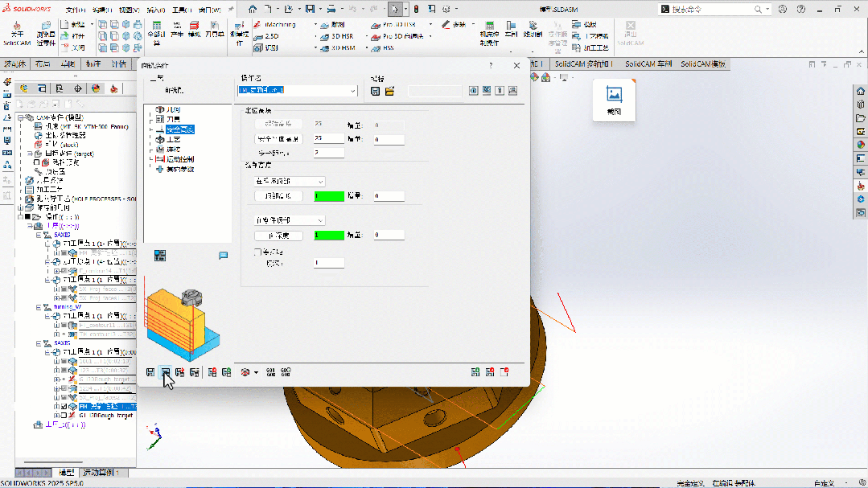The height and width of the screenshot is (488, 868).
Task: Toggle checkbox of highlighted FM operation in tree
Action: point(64,407)
